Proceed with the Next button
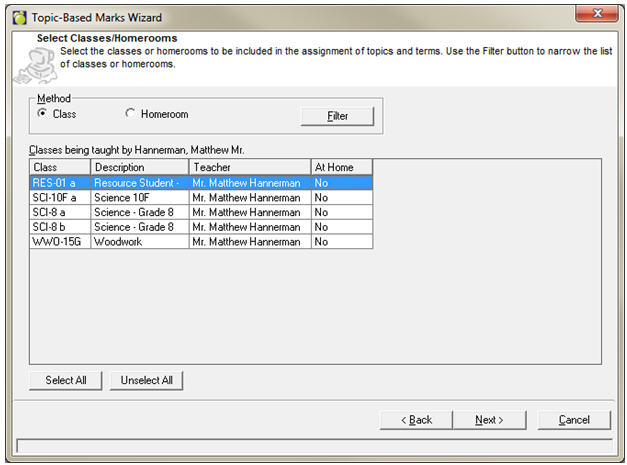 point(489,419)
